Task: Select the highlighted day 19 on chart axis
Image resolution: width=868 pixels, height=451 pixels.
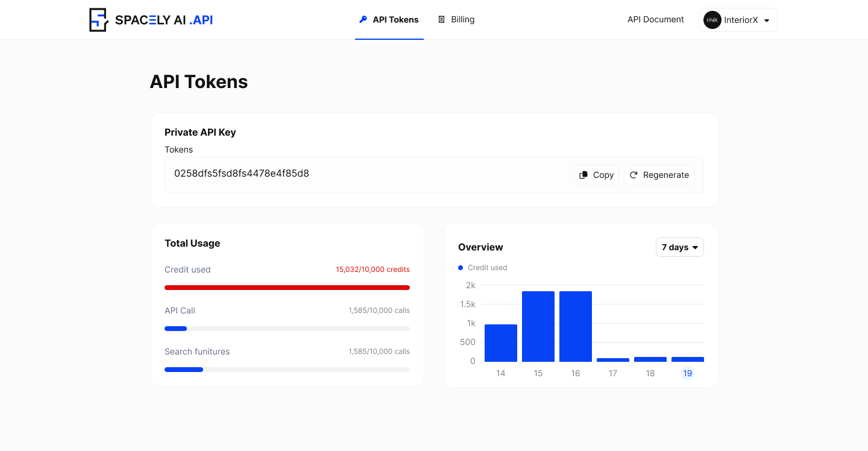Action: (687, 373)
